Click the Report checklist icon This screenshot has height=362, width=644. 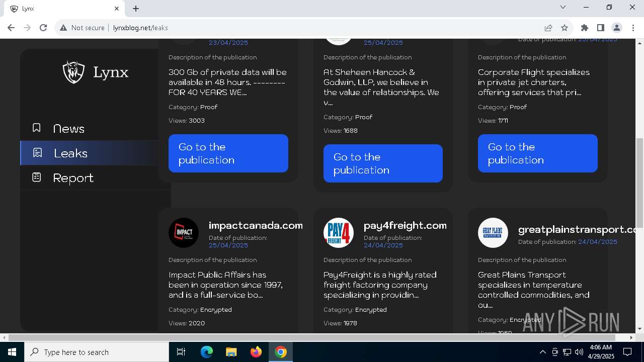(x=36, y=177)
